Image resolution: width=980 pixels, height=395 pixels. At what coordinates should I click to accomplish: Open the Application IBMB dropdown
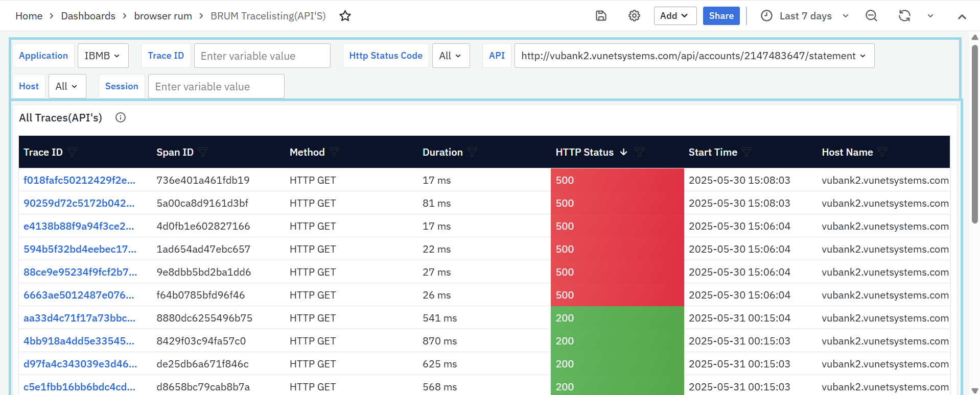103,56
